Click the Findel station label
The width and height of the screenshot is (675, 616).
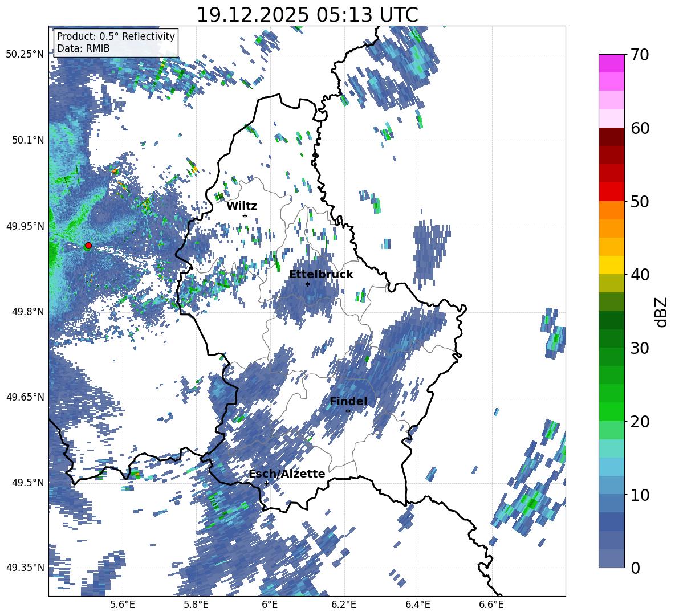click(x=348, y=401)
